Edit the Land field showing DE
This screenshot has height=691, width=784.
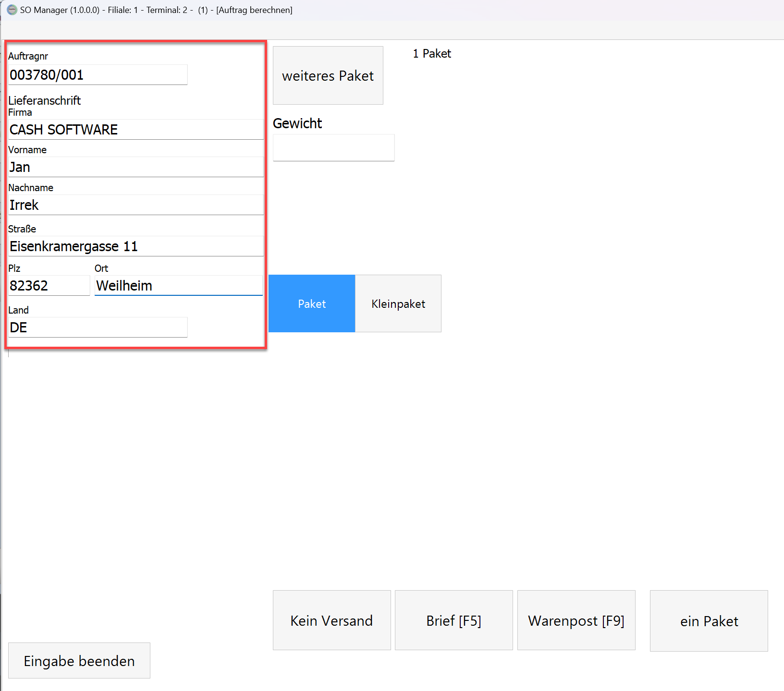coord(98,327)
